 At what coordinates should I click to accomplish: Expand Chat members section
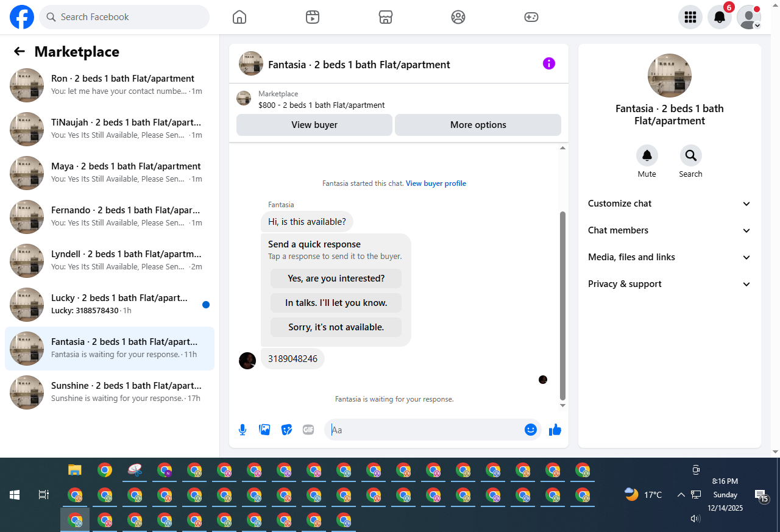click(669, 230)
